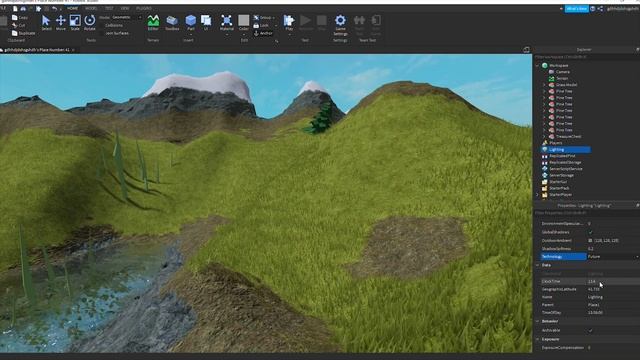This screenshot has width=640, height=360.
Task: Open the Material picker
Action: point(227,22)
